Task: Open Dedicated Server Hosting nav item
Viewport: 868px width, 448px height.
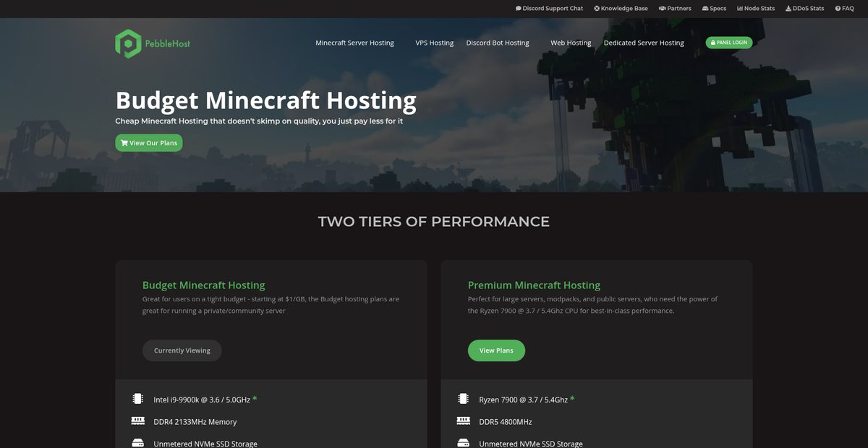Action: (x=644, y=43)
